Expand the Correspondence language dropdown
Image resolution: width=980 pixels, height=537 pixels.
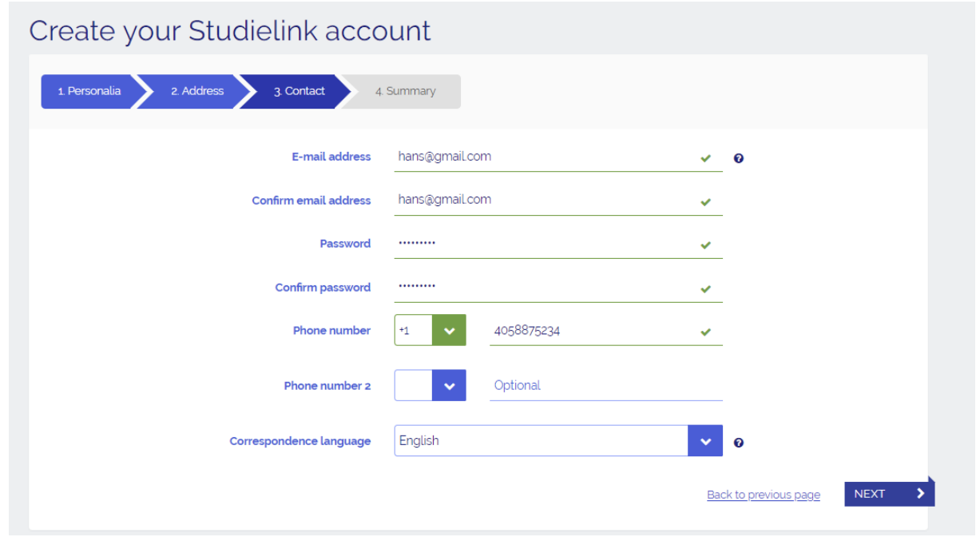coord(705,441)
